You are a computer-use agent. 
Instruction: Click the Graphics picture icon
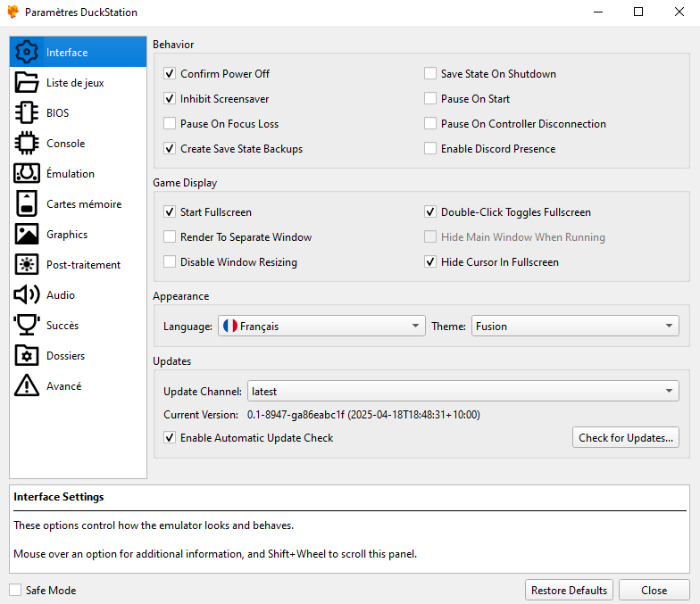coord(27,234)
